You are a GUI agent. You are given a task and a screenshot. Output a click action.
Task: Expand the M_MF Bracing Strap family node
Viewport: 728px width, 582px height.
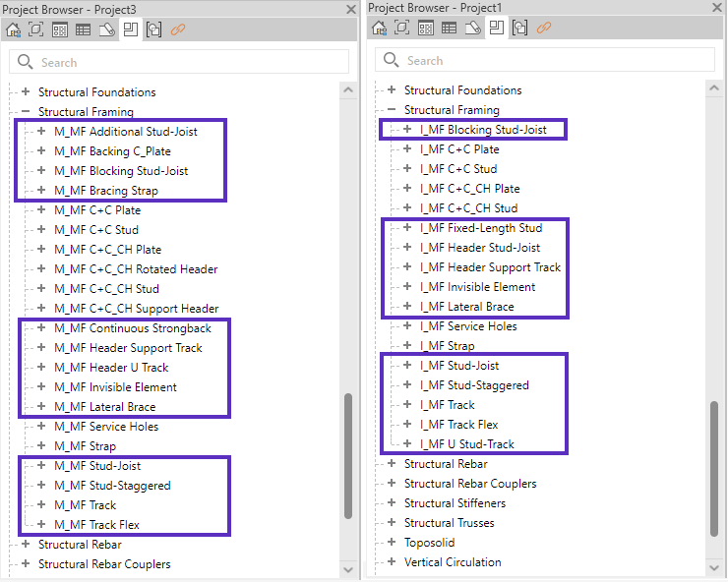[x=41, y=191]
